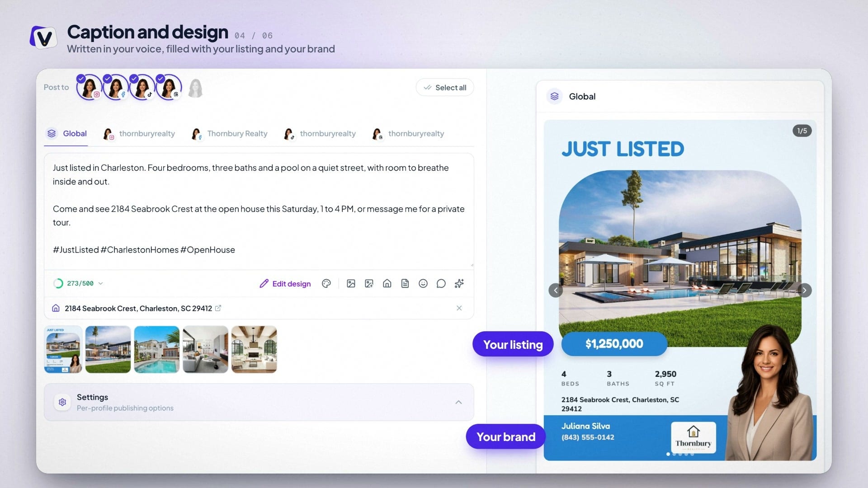Go to previous slide in the preview carousel
Viewport: 868px width, 488px height.
tap(556, 290)
